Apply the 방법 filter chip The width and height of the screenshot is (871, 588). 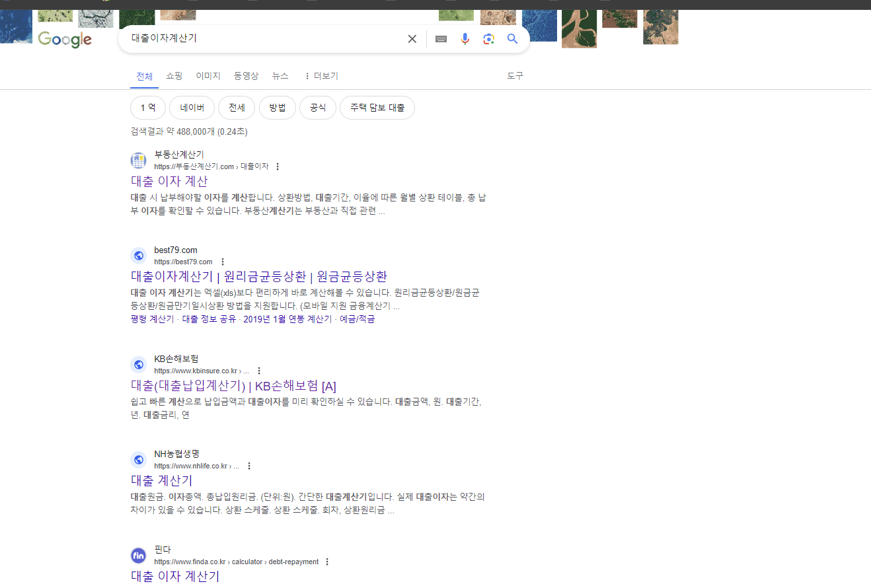pos(278,108)
